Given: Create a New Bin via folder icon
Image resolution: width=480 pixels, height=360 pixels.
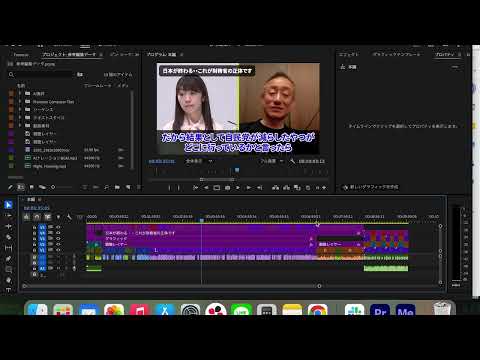Looking at the screenshot, I should coord(117,187).
